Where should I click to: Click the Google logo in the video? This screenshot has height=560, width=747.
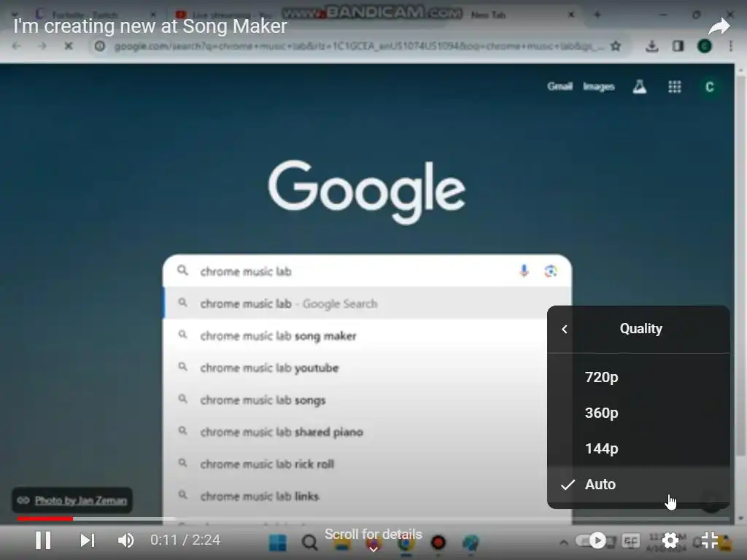coord(367,192)
